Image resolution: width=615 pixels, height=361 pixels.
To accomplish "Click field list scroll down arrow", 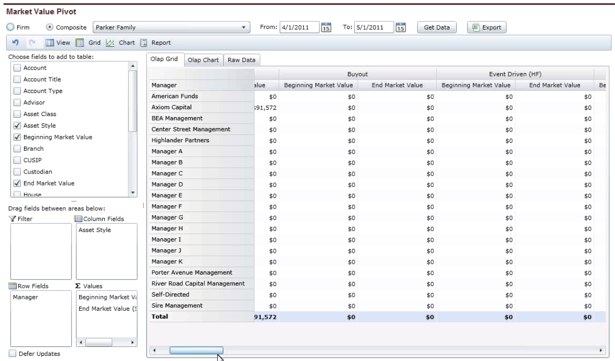I will tap(133, 193).
